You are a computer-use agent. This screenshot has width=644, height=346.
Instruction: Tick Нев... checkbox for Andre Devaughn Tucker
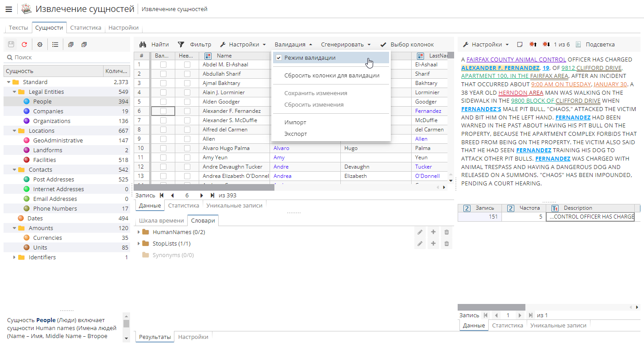187,167
